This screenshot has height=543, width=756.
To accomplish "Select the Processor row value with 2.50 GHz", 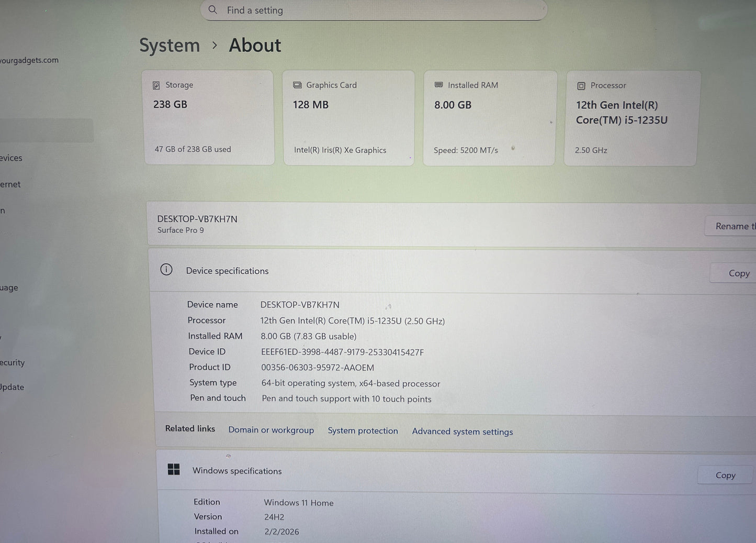I will click(x=353, y=321).
